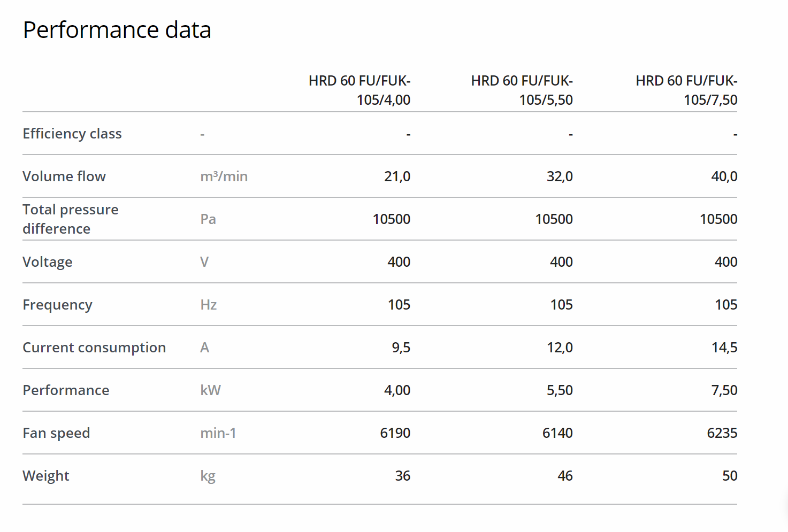
Task: Click the Volume flow row label
Action: 64,176
